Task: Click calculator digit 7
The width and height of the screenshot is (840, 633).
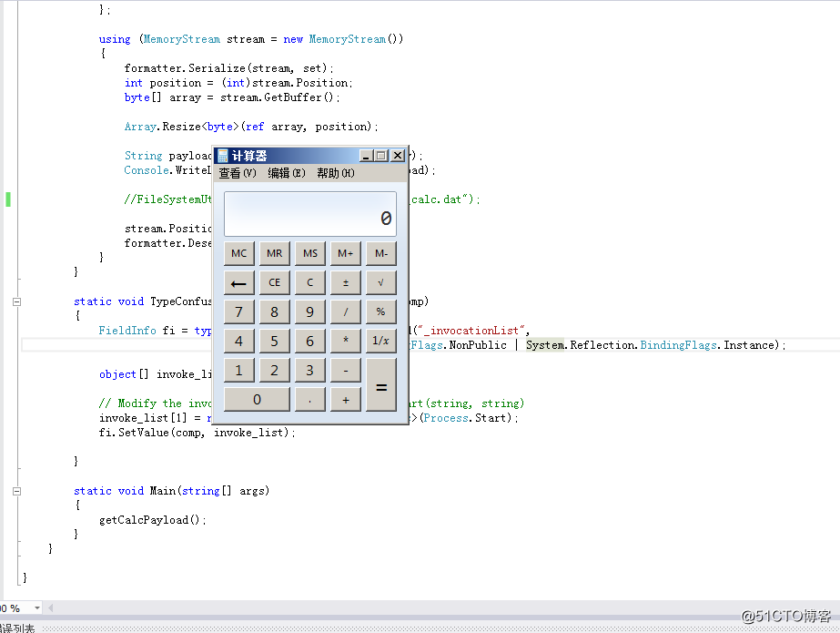Action: pyautogui.click(x=239, y=311)
